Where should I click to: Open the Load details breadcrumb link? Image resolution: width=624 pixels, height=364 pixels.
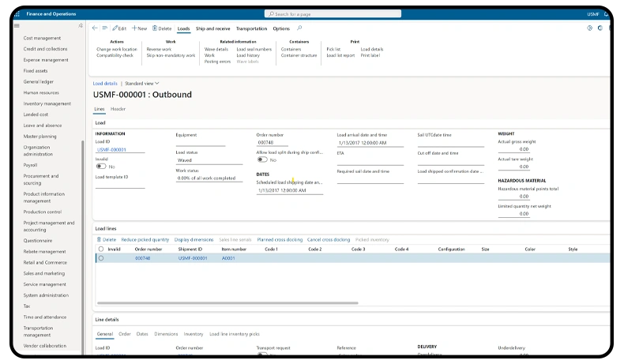tap(105, 84)
